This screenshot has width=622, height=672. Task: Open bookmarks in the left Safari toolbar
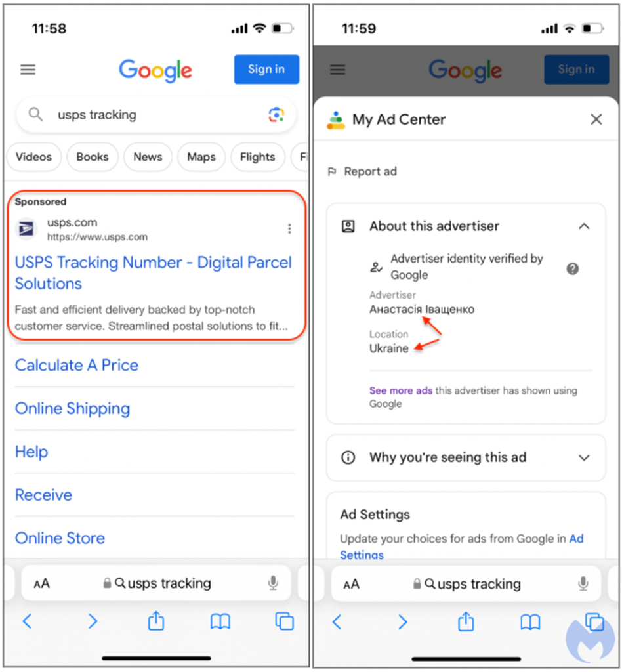[220, 621]
